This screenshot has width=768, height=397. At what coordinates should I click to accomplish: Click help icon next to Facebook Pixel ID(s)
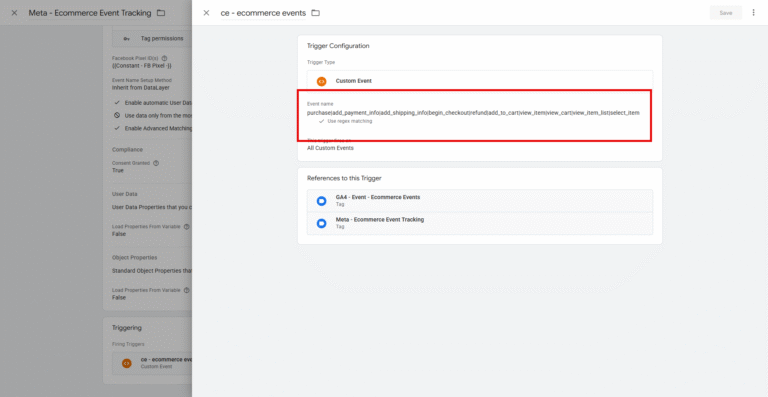click(165, 58)
